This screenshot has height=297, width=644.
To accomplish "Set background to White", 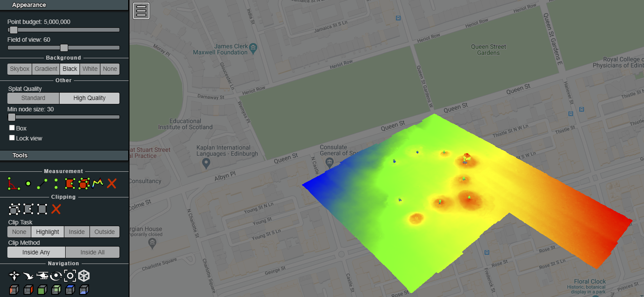I will pyautogui.click(x=90, y=69).
